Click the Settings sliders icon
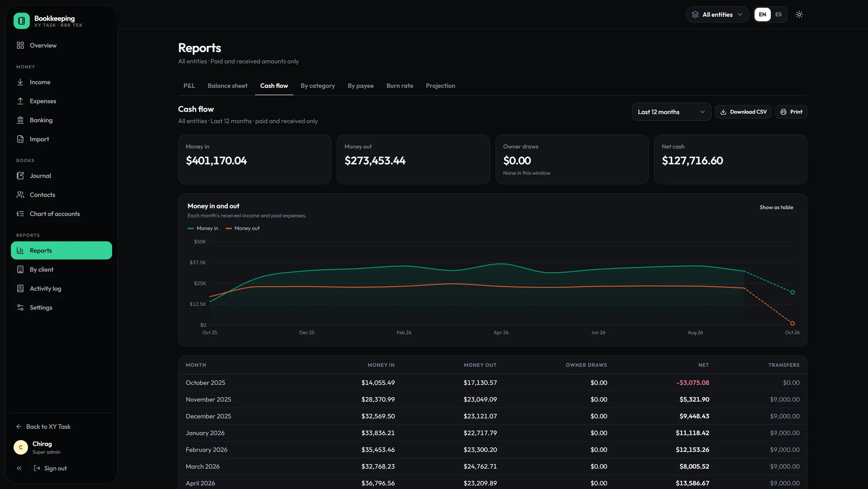The height and width of the screenshot is (489, 868). pyautogui.click(x=20, y=308)
